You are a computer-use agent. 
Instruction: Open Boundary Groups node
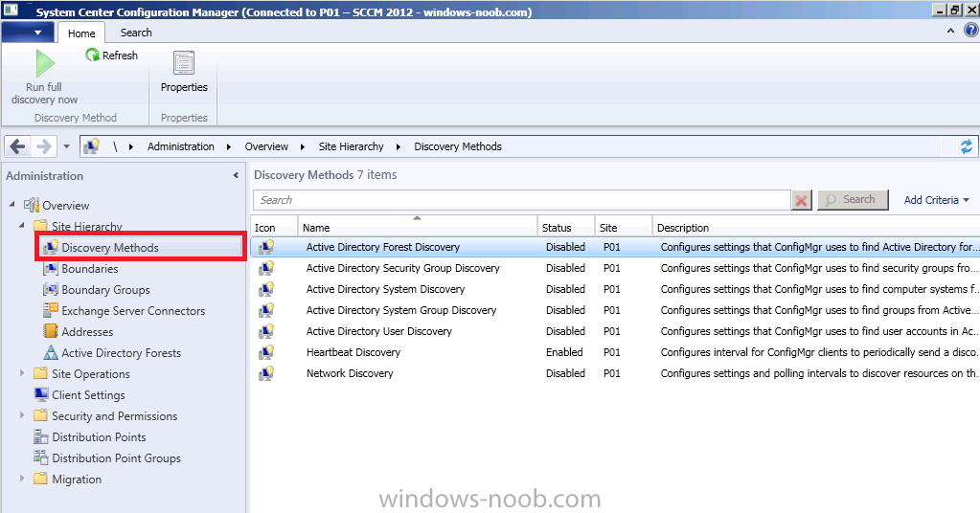click(105, 290)
